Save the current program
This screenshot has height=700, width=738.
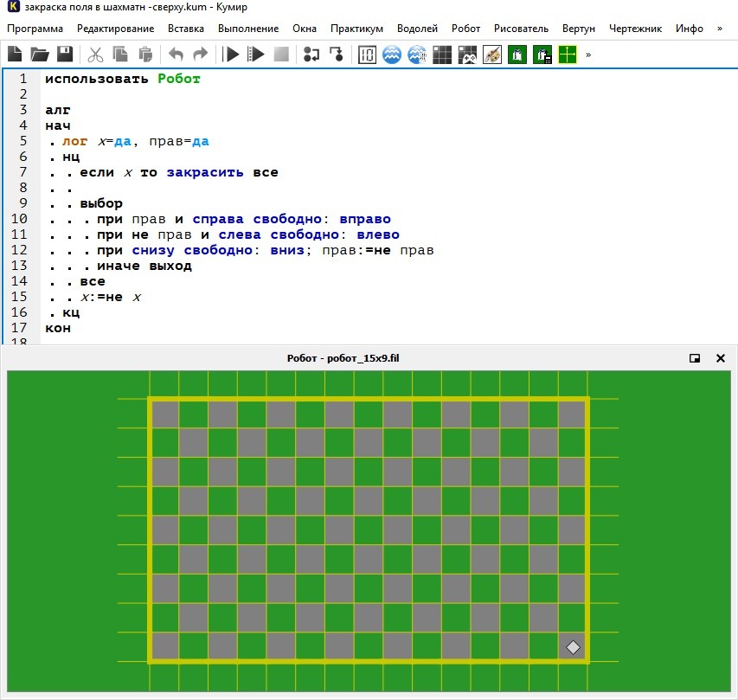[65, 55]
